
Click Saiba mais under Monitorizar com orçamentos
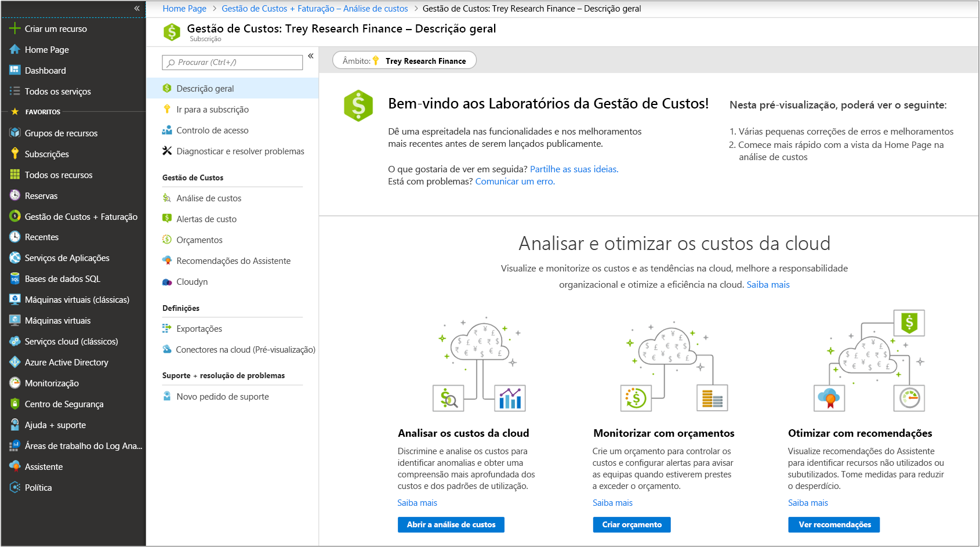coord(612,502)
